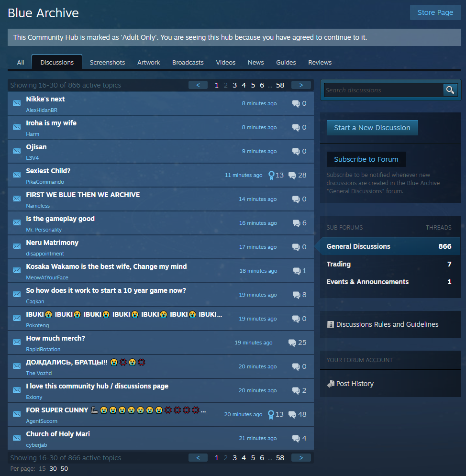
Task: Click the Search discussions input field
Action: click(383, 90)
